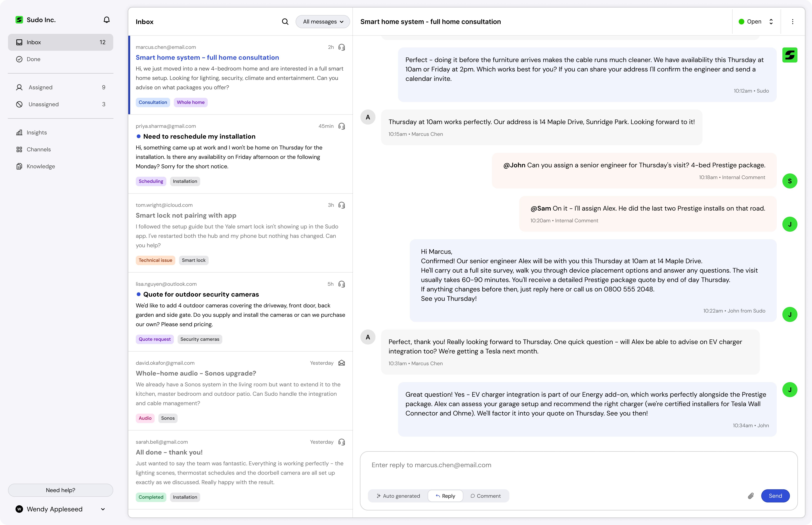This screenshot has height=525, width=812.
Task: Open the three-dot conversation menu
Action: click(x=793, y=22)
